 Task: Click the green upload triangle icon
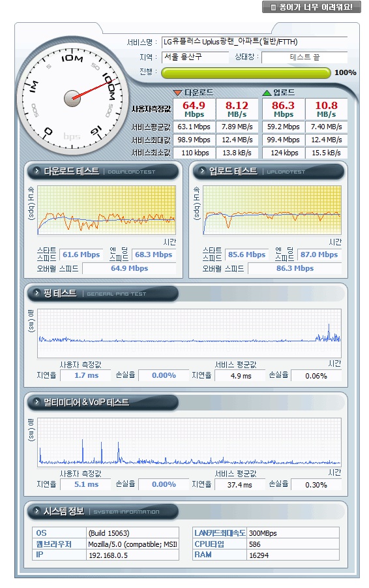point(267,92)
